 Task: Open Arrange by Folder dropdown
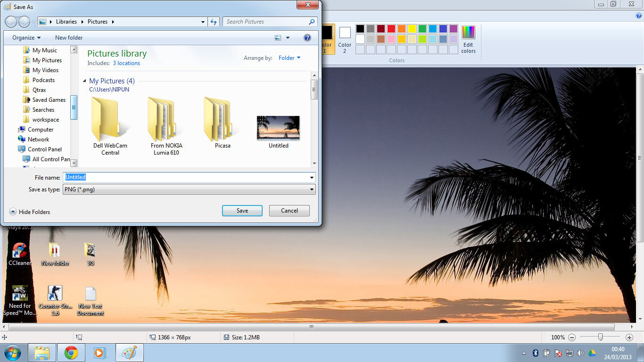coord(289,58)
